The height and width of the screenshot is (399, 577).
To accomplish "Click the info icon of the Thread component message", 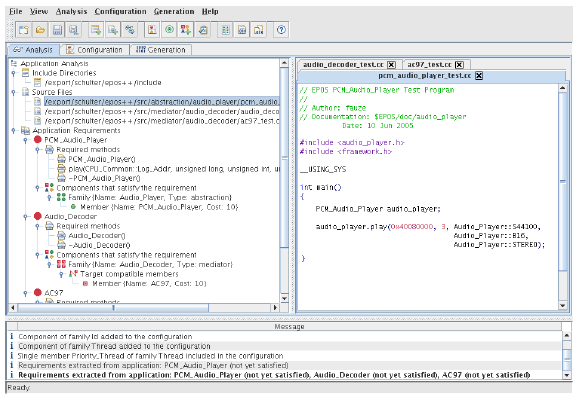I will [12, 346].
